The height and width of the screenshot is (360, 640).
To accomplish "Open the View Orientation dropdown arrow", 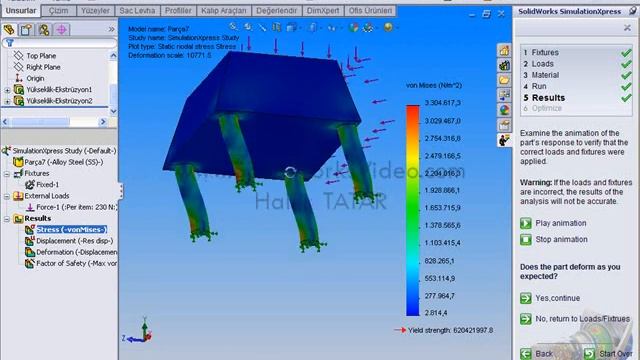I will pyautogui.click(x=300, y=28).
